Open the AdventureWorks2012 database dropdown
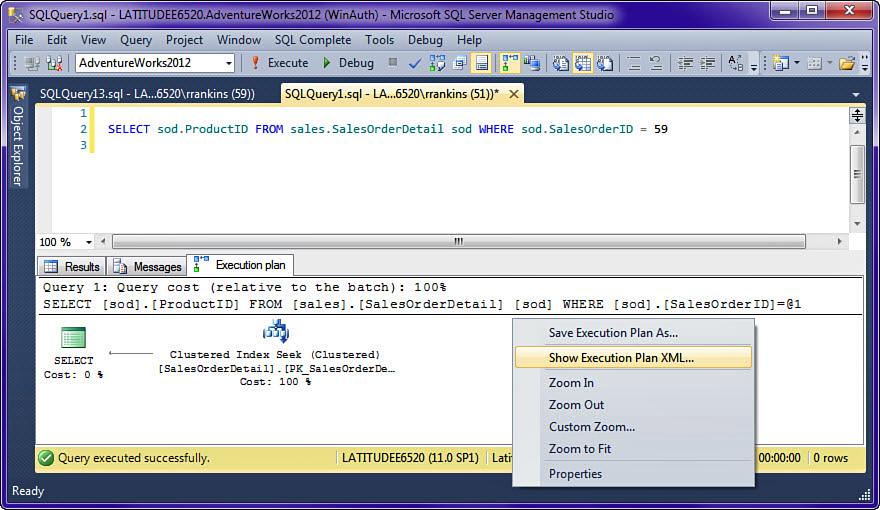880x510 pixels. [x=229, y=63]
